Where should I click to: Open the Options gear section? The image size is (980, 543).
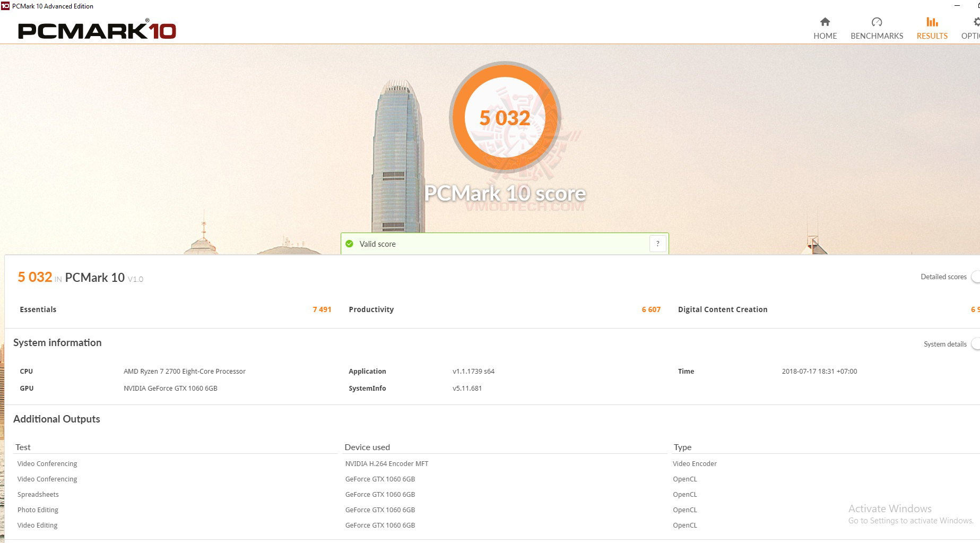tap(972, 29)
